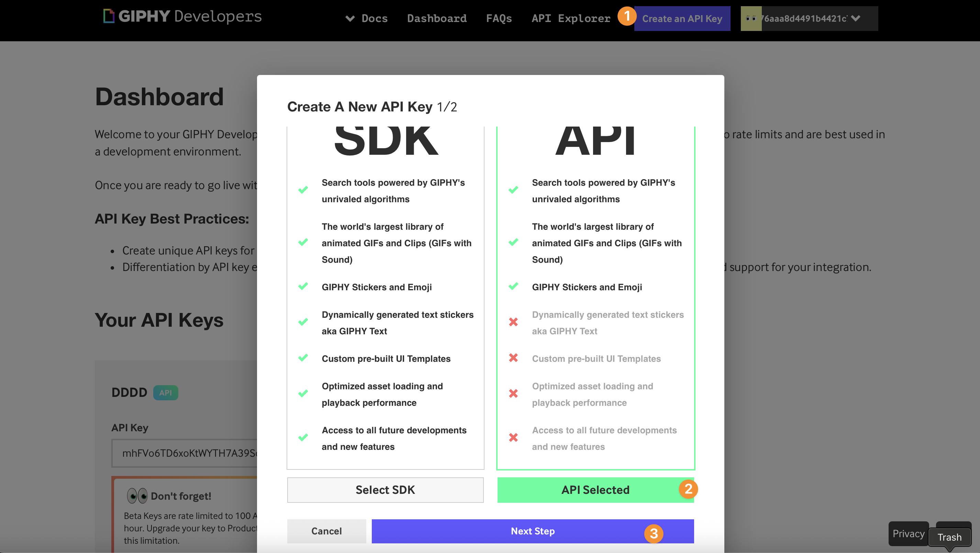The image size is (980, 553).
Task: Open the Privacy link
Action: click(x=909, y=534)
